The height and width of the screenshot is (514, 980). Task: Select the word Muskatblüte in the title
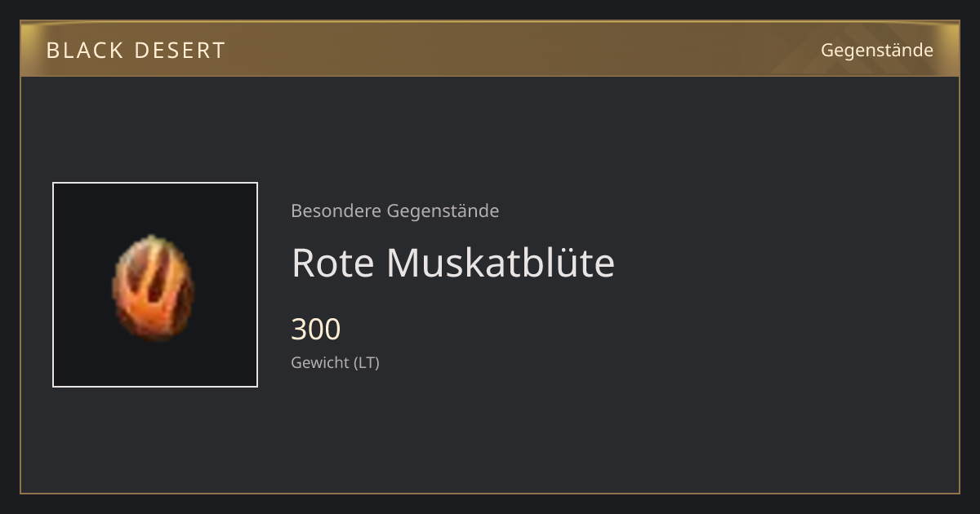tap(500, 263)
